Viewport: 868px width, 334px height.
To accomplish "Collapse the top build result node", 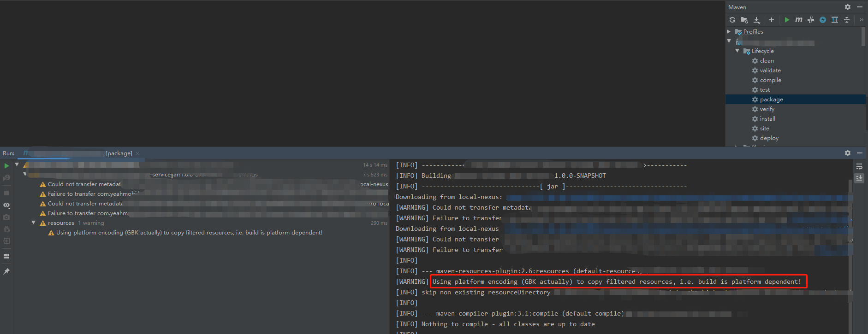I will tap(17, 164).
